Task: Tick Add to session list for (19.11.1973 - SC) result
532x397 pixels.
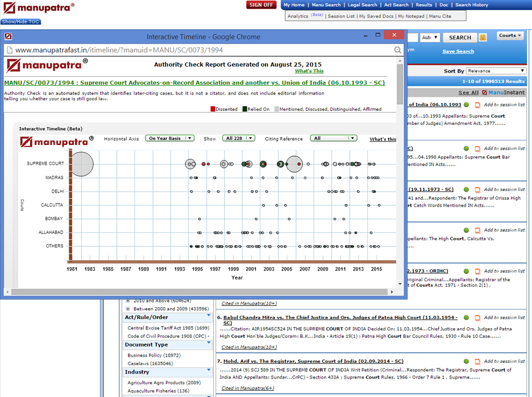Action: [477, 189]
